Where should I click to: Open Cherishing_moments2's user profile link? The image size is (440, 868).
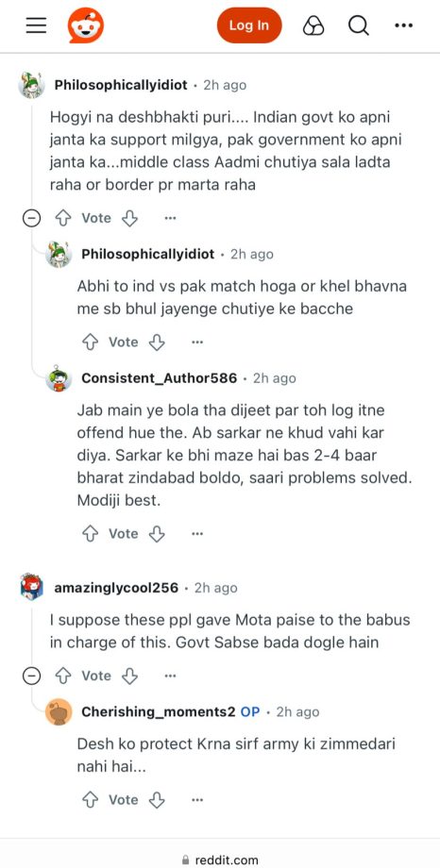tap(159, 711)
